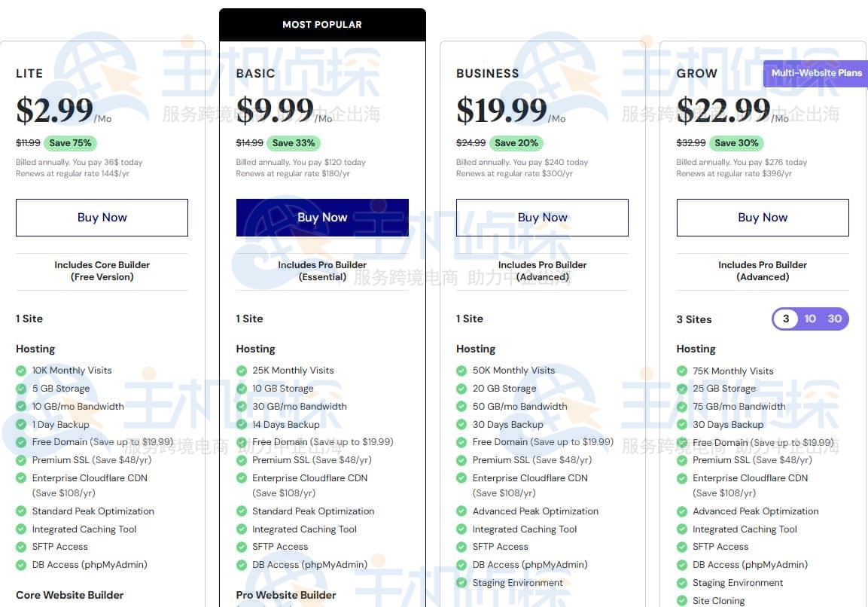Click checkmark next to 5 GB Storage

(x=21, y=389)
